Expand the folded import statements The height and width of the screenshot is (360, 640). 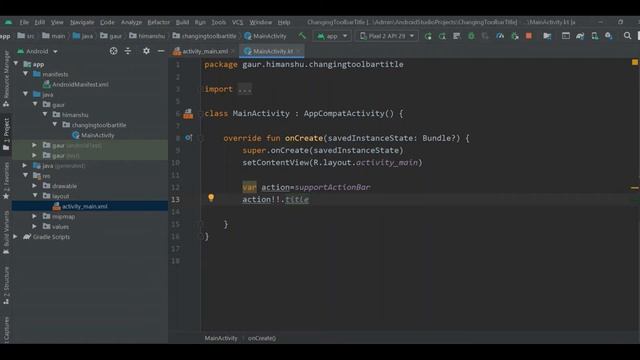coord(245,89)
